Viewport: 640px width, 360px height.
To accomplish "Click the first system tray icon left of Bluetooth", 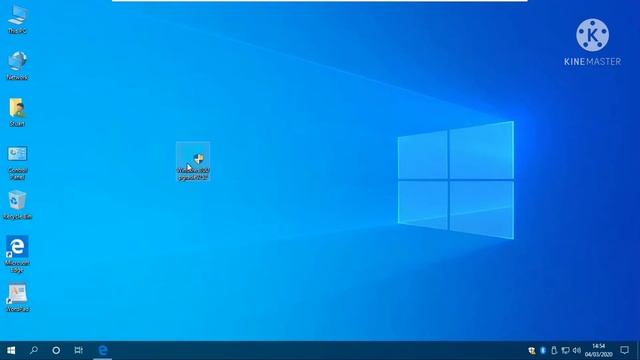I will [531, 350].
